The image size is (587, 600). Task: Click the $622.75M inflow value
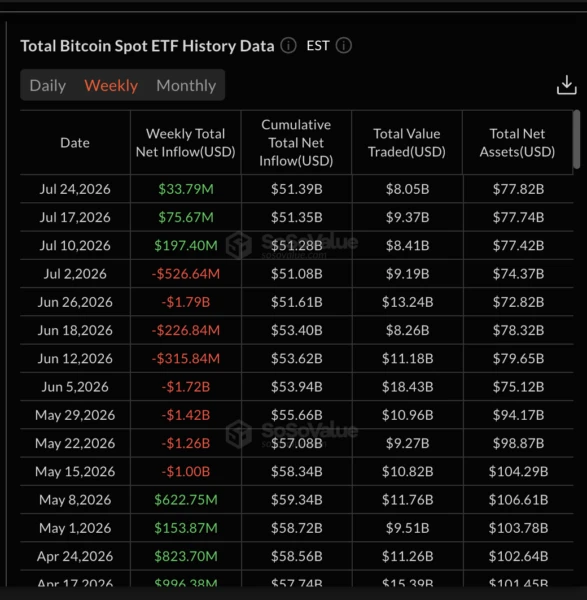coord(186,500)
